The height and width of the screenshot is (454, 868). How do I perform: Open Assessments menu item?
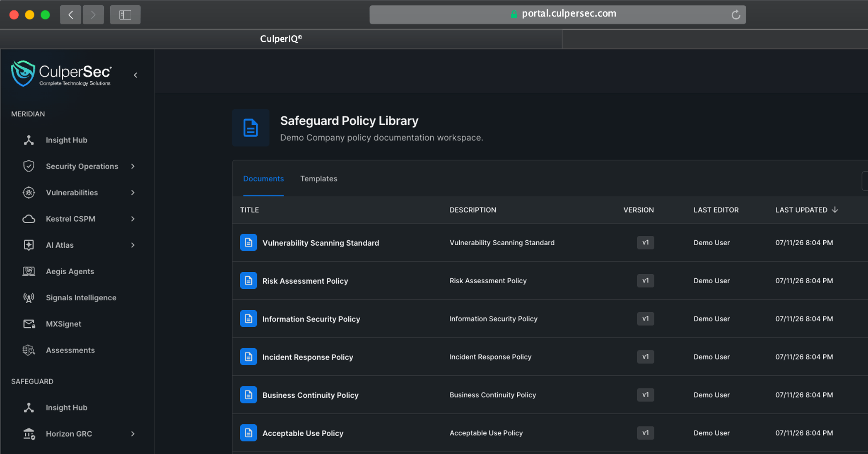[70, 350]
